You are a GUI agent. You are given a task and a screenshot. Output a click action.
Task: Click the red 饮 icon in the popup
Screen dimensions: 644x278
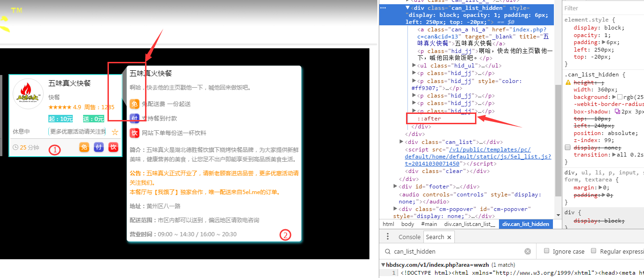click(135, 133)
